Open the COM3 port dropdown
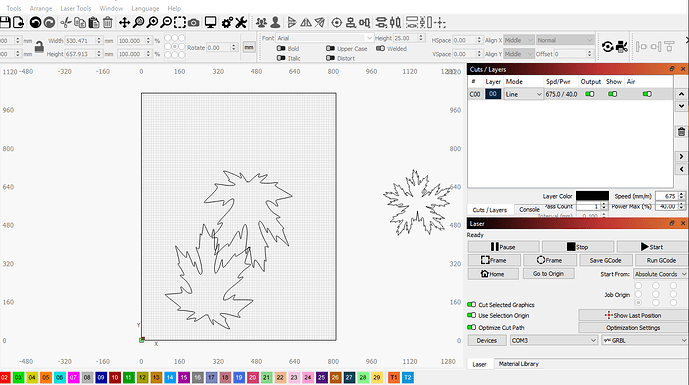This screenshot has width=689, height=385. (554, 340)
